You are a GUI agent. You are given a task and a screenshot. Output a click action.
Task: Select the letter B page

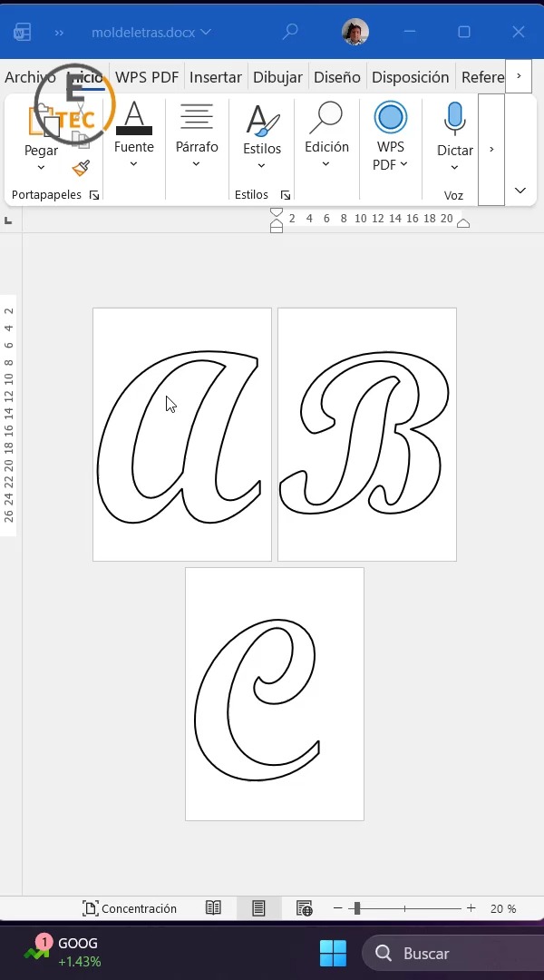click(x=367, y=435)
